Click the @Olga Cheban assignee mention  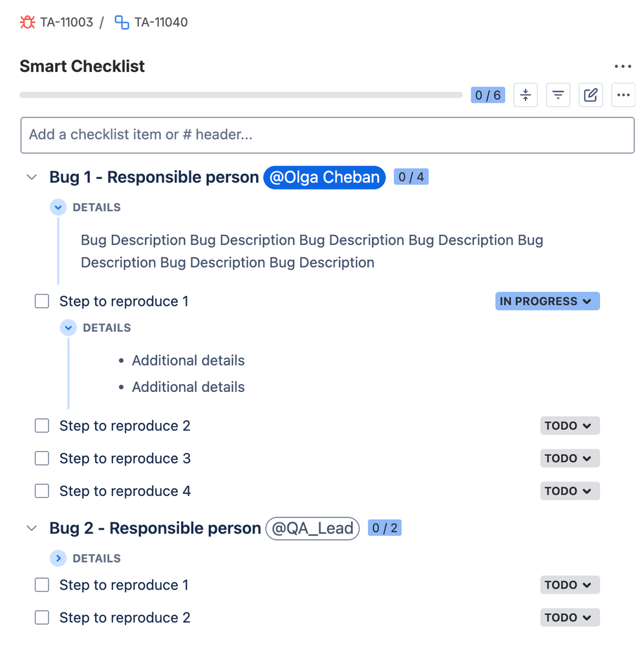(324, 177)
